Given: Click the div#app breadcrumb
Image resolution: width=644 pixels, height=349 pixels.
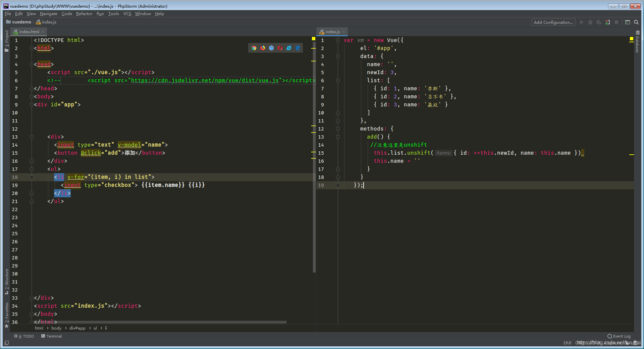Looking at the screenshot, I should (77, 328).
